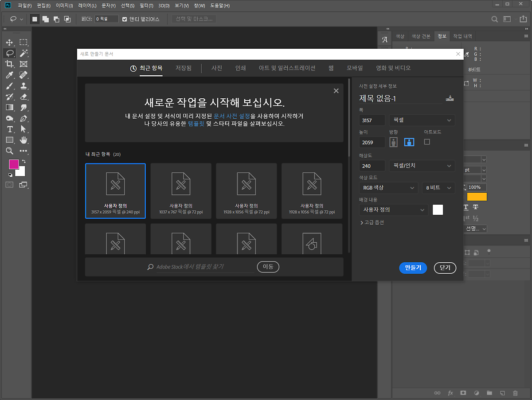Choose the landscape orientation icon
This screenshot has height=400, width=532.
coord(409,142)
